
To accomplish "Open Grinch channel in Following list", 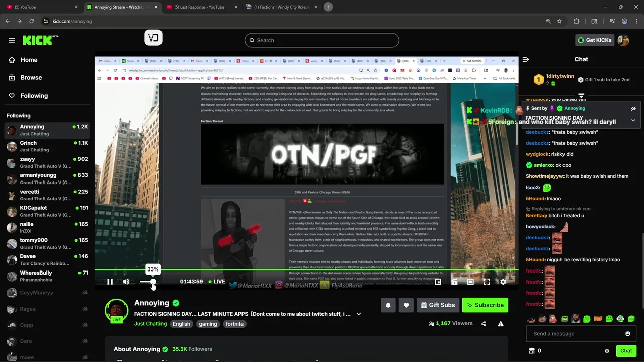I will (47, 146).
